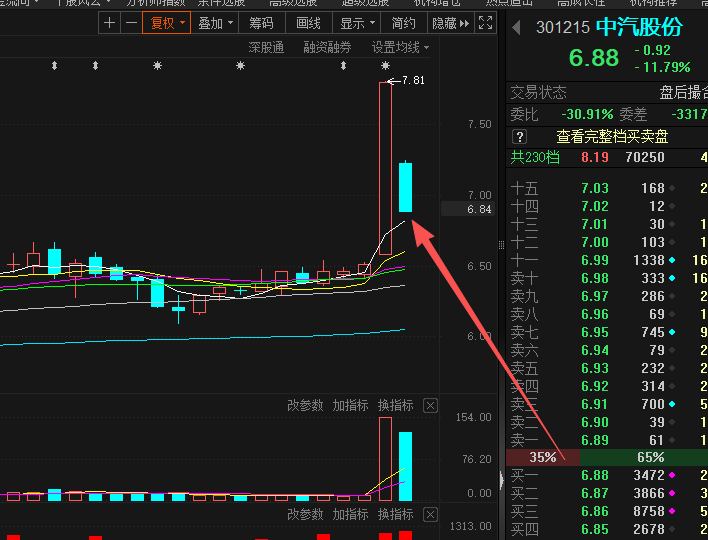The width and height of the screenshot is (708, 540).
Task: Click 画线 drawing tool button
Action: (x=308, y=23)
